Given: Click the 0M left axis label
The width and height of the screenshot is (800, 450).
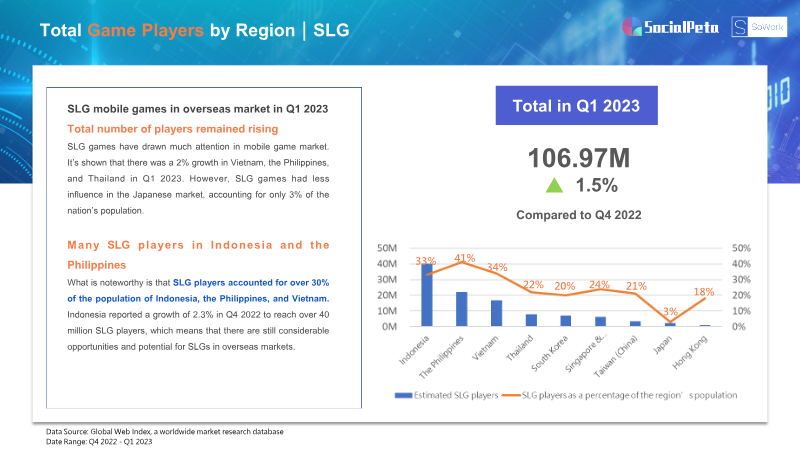Looking at the screenshot, I should 389,327.
